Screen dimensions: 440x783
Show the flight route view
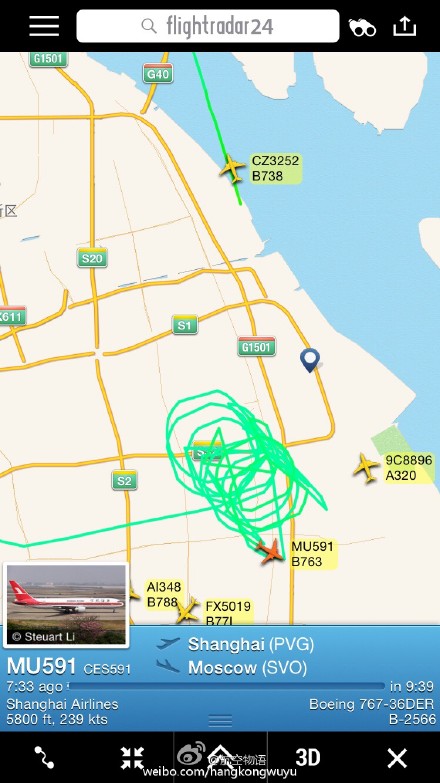[44, 758]
